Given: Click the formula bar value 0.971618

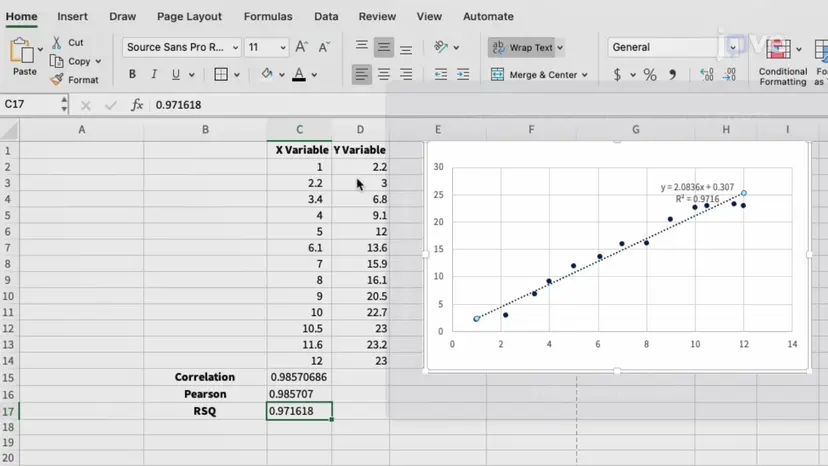Looking at the screenshot, I should (178, 105).
